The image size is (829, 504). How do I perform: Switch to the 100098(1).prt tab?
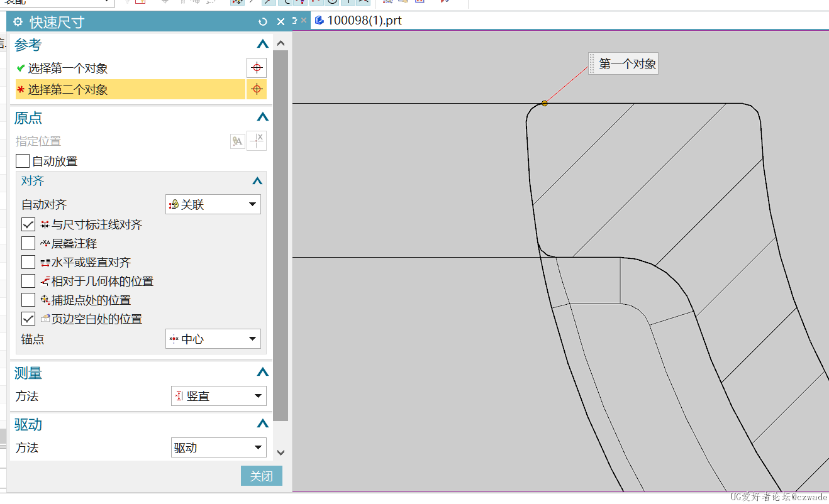(364, 20)
